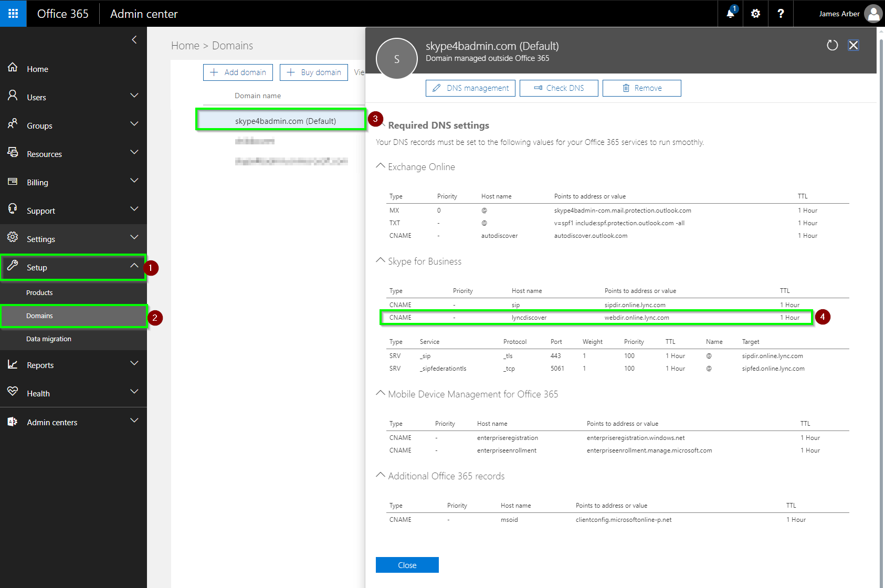Click the MX record mail.protection.outlook.com value
The height and width of the screenshot is (588, 885).
click(623, 211)
